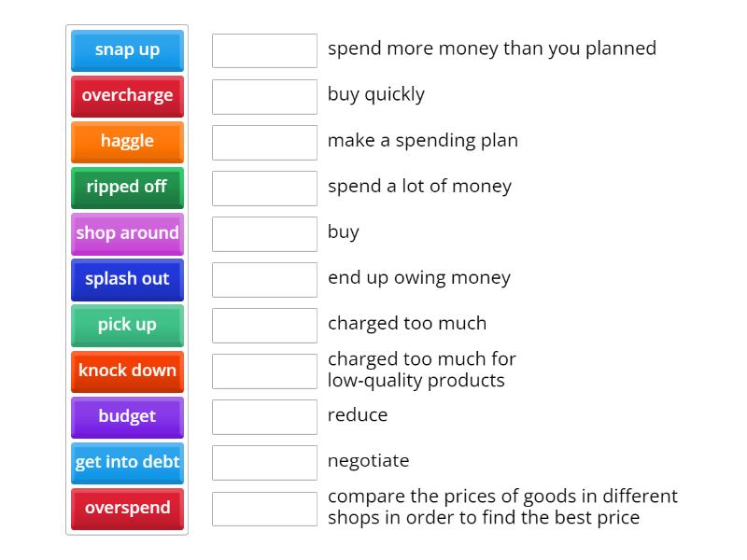Click the definition text 'charged too much'
Image resolution: width=747 pixels, height=560 pixels.
(407, 324)
